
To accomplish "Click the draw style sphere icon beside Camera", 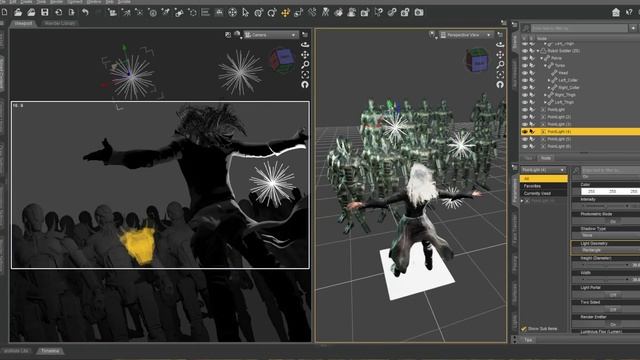I will tap(237, 35).
